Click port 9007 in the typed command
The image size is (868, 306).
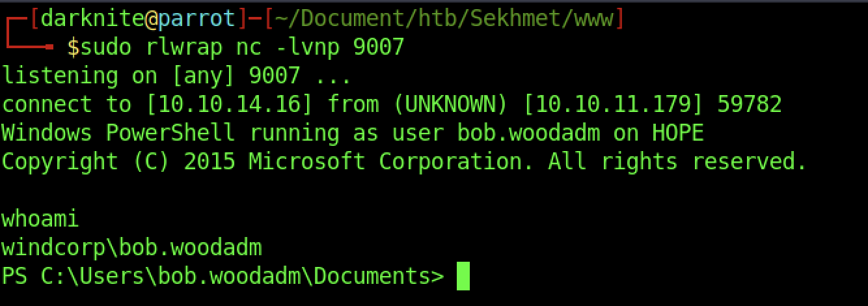[379, 48]
